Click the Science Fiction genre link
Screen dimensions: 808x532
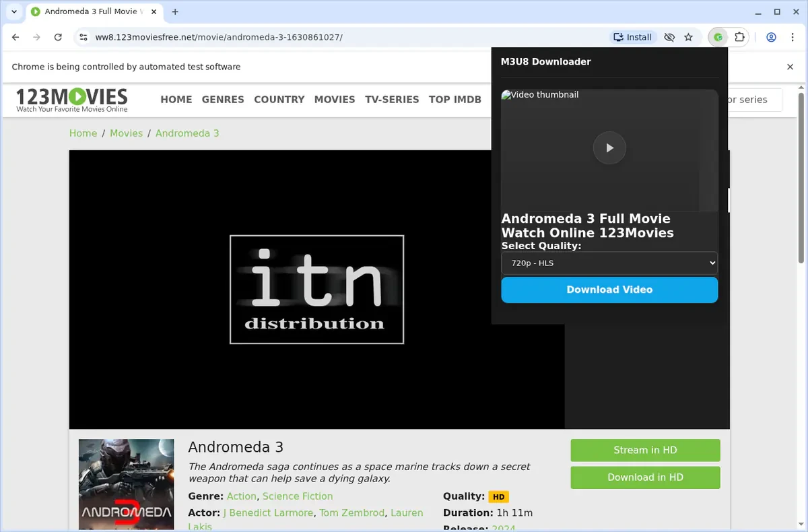(x=298, y=496)
